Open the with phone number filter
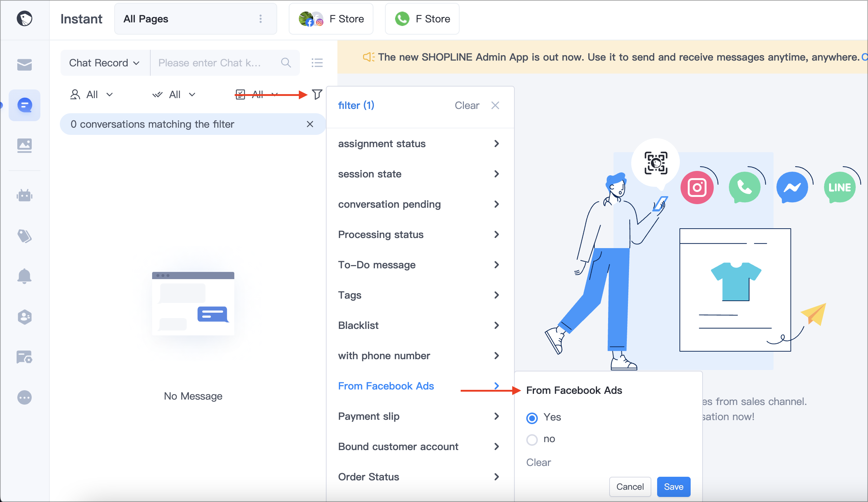Viewport: 868px width, 502px height. 420,356
